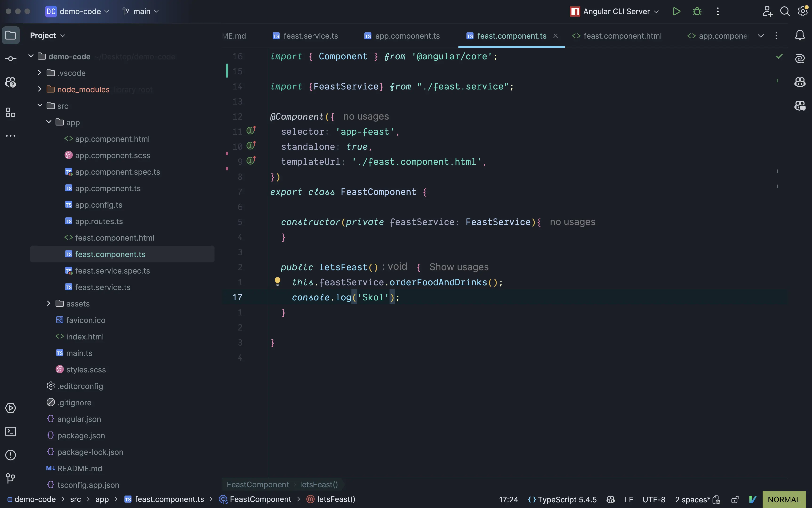This screenshot has height=508, width=812.
Task: Open editor tab options kebab menu
Action: pyautogui.click(x=776, y=36)
